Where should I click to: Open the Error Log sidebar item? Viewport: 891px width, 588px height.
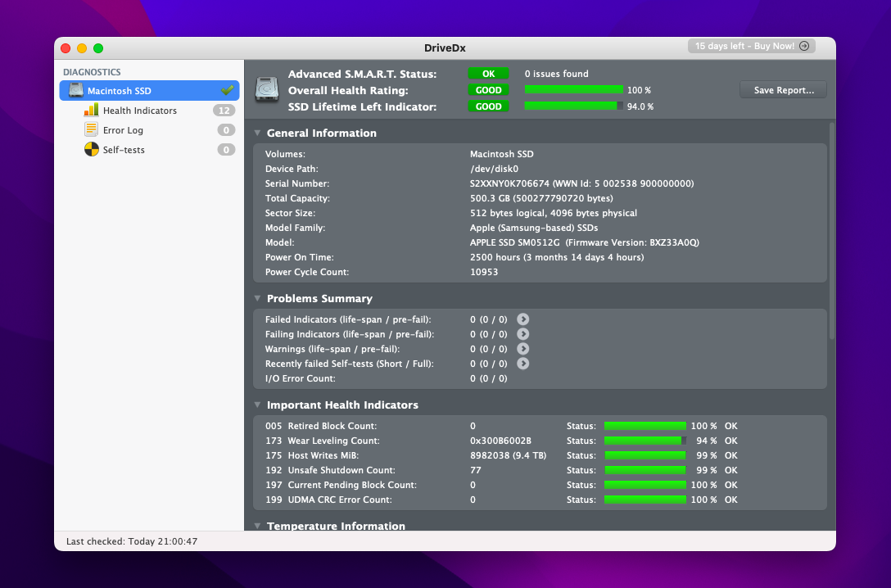123,130
